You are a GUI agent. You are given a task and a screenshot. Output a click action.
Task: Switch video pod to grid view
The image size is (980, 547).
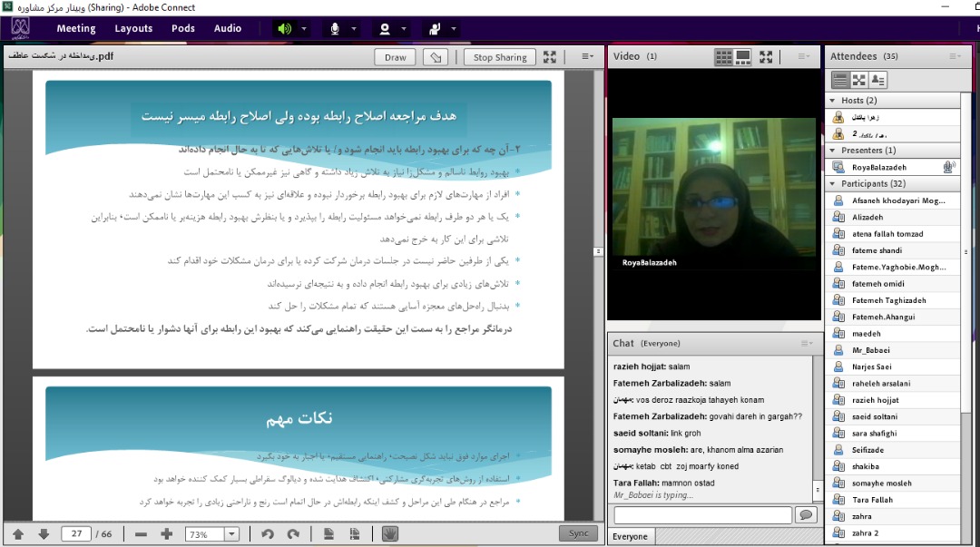[x=723, y=57]
